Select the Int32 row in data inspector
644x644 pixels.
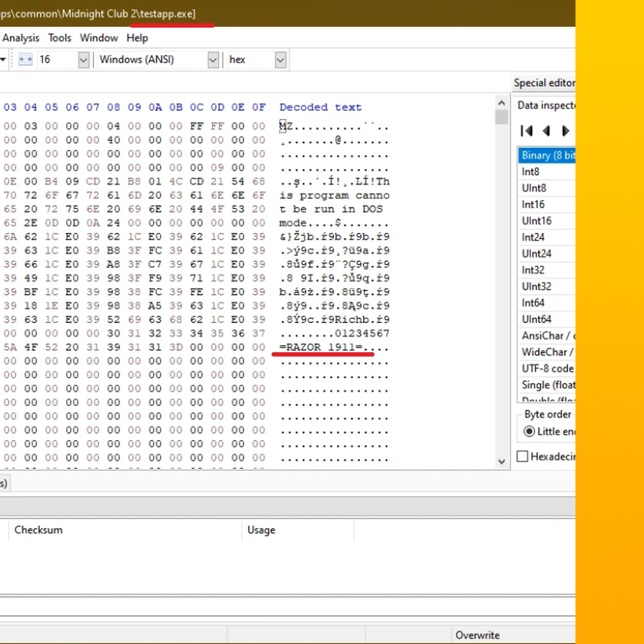coord(547,270)
